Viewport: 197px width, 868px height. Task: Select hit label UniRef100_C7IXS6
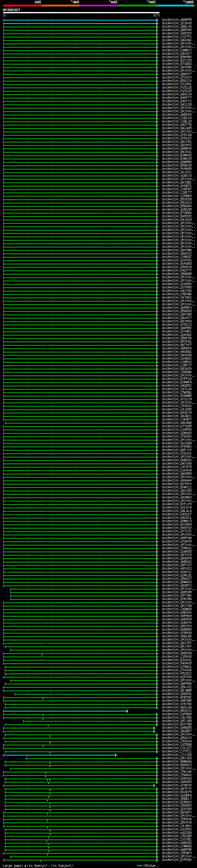tap(177, 755)
